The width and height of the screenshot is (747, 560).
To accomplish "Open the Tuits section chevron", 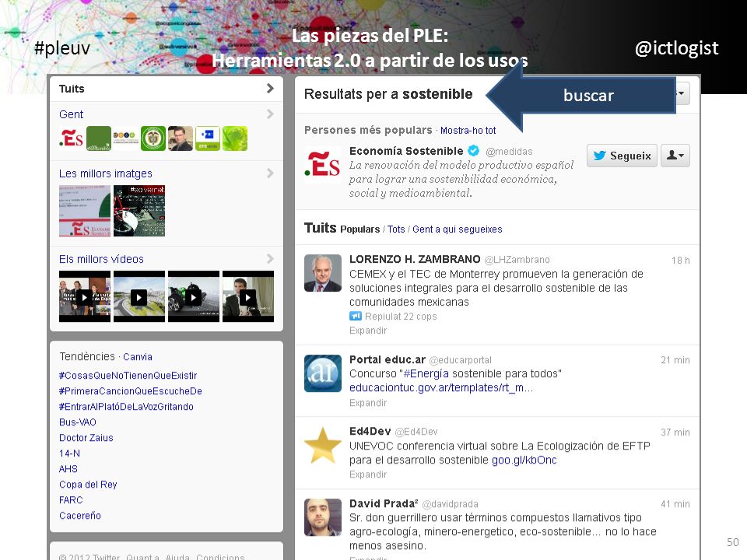I will point(270,88).
